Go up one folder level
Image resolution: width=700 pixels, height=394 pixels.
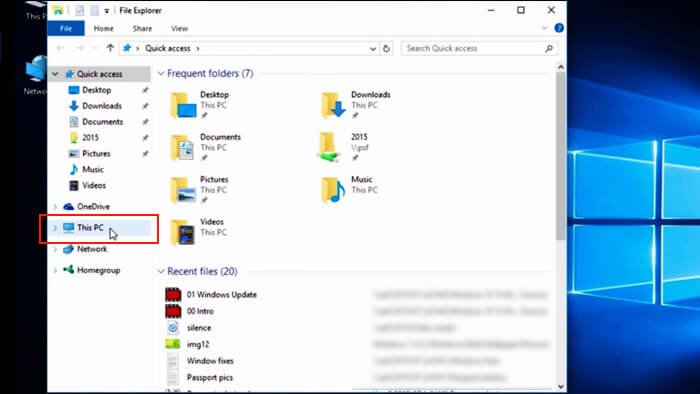click(110, 48)
